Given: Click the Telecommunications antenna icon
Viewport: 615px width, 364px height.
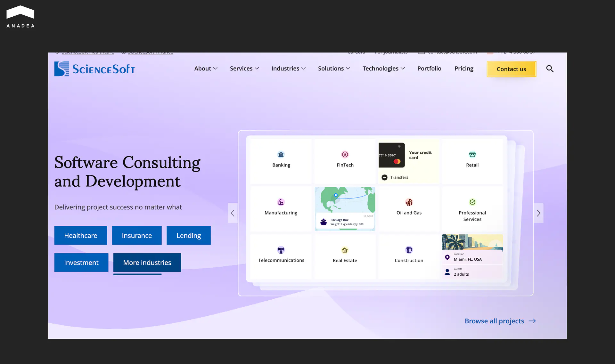Looking at the screenshot, I should click(281, 250).
